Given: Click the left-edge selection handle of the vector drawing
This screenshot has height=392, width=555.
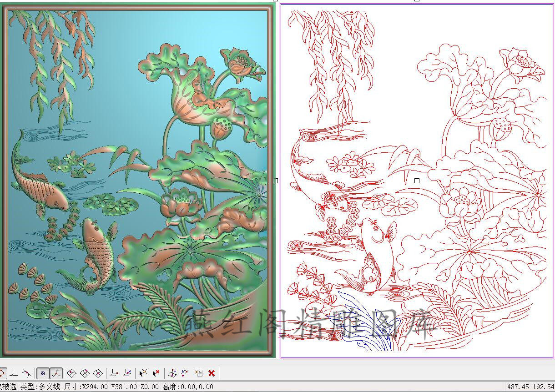Looking at the screenshot, I should (276, 181).
